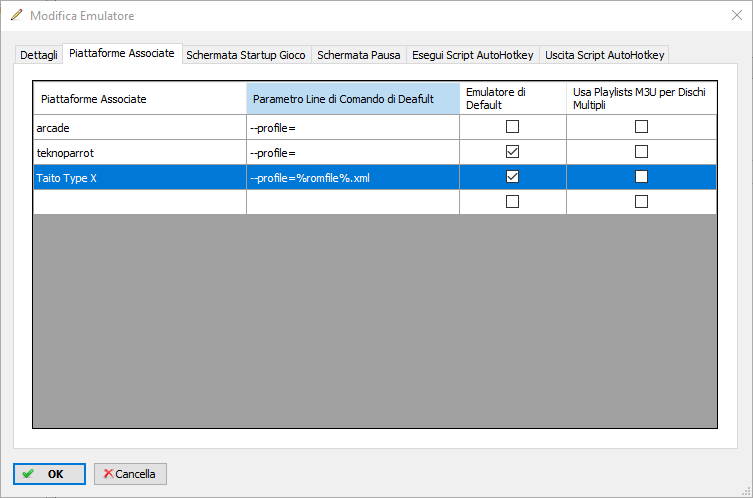
Task: Uncheck Emulatore di Default for teknoparrot
Action: [x=513, y=152]
